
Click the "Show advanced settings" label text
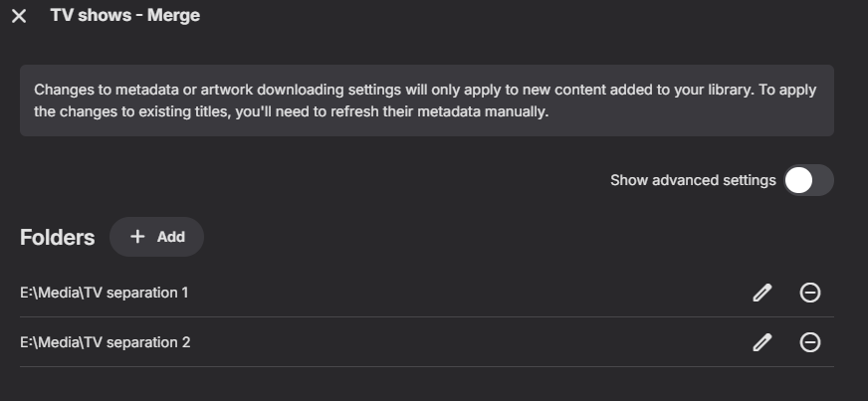point(692,180)
